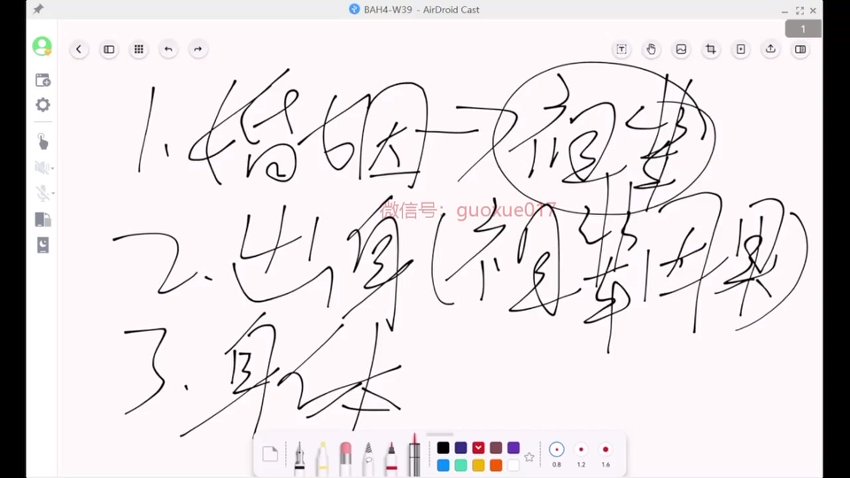Go back with the left arrow button
The width and height of the screenshot is (850, 478).
point(79,49)
